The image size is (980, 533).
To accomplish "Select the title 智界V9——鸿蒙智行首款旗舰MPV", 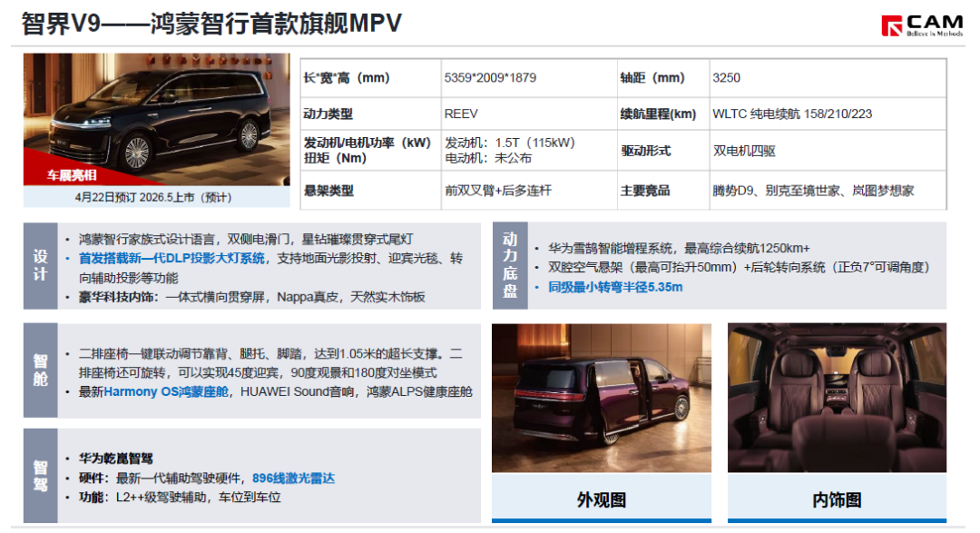I will [x=211, y=24].
